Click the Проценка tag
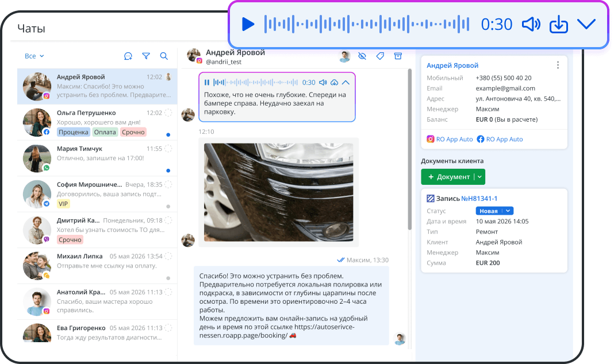The height and width of the screenshot is (364, 614). pos(73,132)
